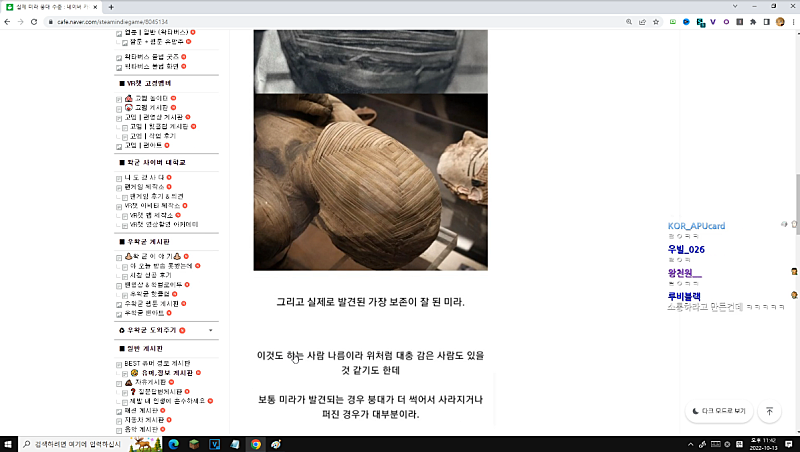
Task: Click the green video extension icon
Action: (x=673, y=22)
